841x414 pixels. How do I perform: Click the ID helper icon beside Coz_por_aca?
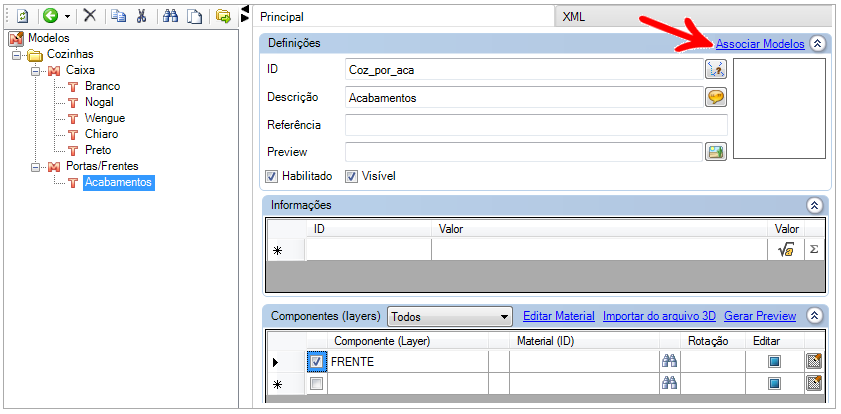(x=715, y=69)
